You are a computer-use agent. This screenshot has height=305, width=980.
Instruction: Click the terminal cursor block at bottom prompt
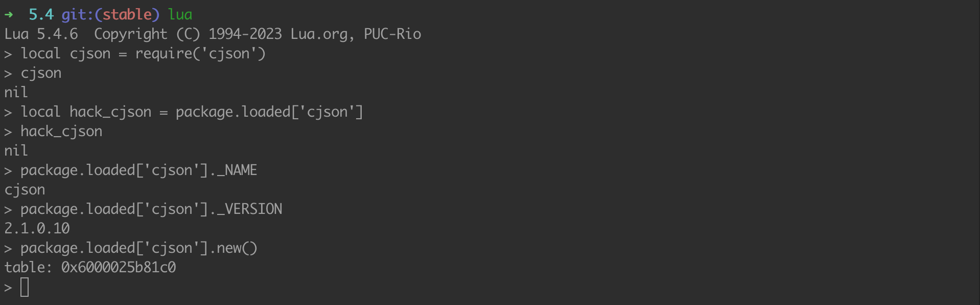[25, 287]
